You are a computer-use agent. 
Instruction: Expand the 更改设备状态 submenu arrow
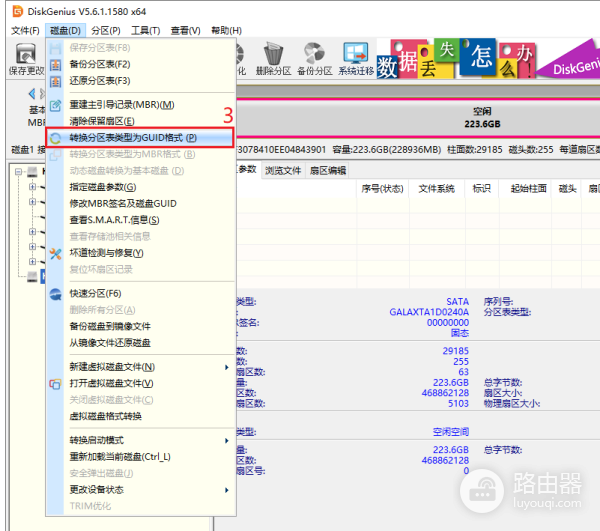[227, 489]
